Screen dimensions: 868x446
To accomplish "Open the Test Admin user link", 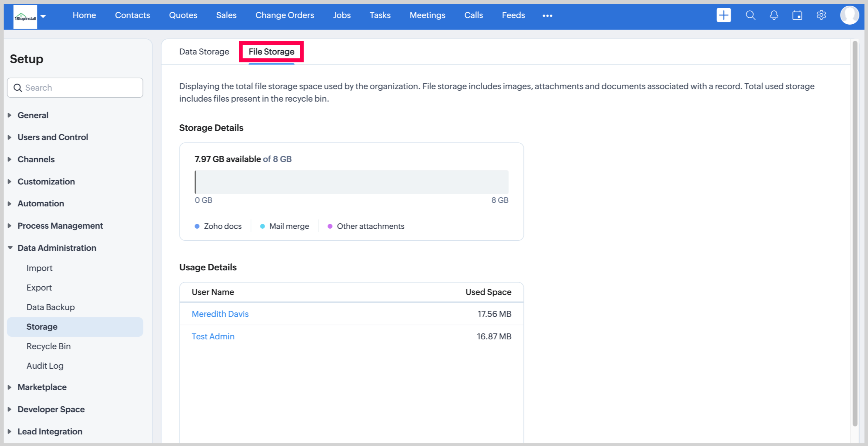I will 213,336.
